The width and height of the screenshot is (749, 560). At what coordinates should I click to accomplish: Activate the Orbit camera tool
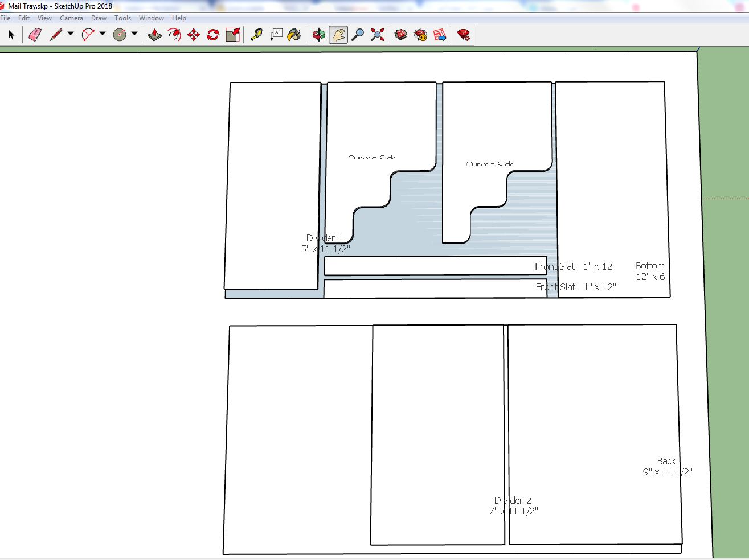(x=319, y=35)
